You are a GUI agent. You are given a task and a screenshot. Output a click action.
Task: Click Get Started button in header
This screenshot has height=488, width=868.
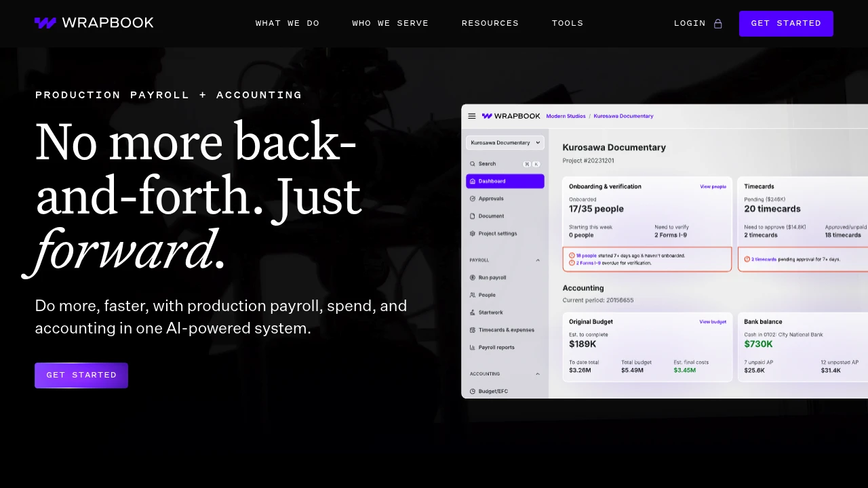pyautogui.click(x=786, y=24)
